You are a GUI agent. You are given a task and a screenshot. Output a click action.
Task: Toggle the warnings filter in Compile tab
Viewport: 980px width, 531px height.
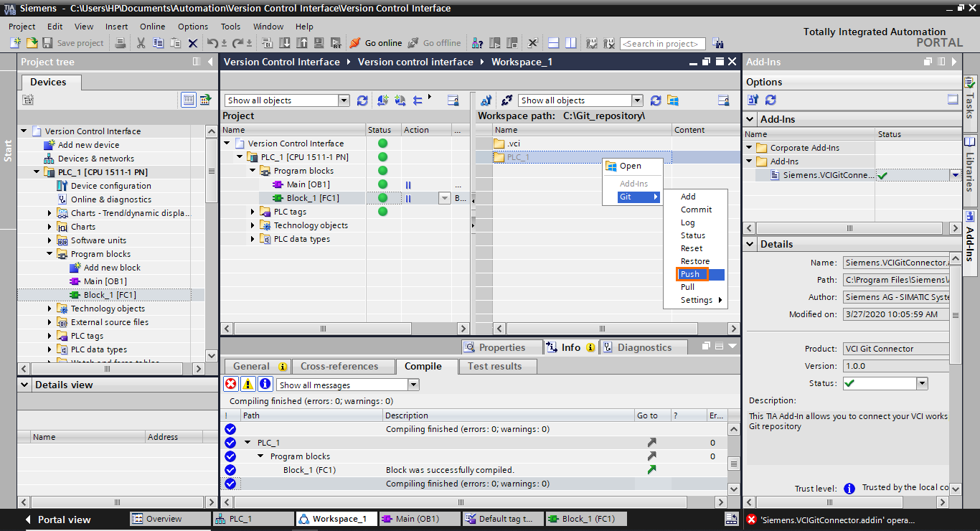point(248,384)
